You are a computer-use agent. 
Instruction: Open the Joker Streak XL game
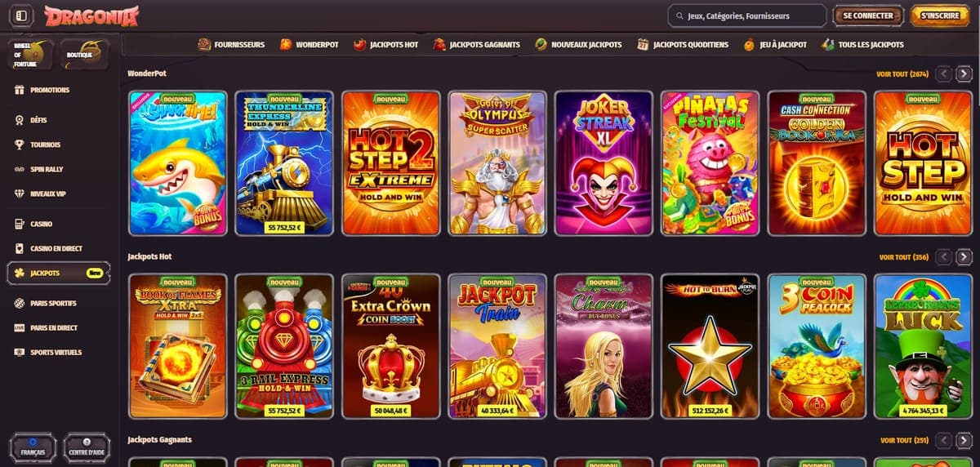click(x=604, y=163)
